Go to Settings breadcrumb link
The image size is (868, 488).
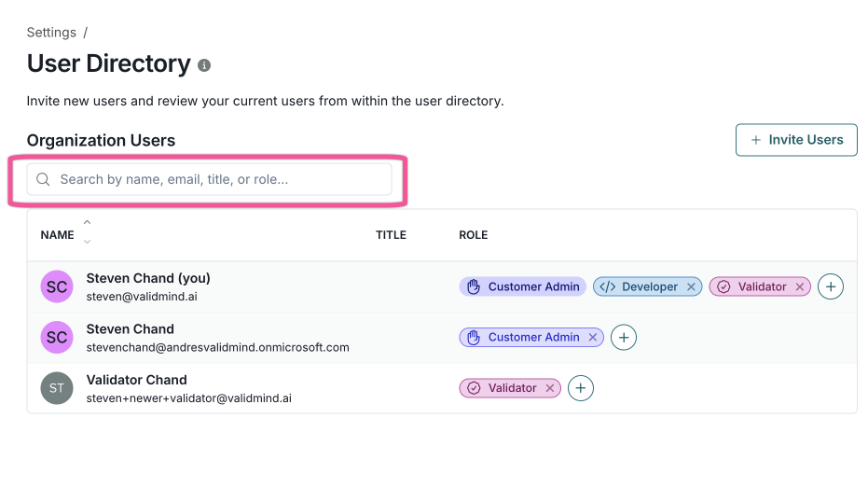(x=51, y=33)
